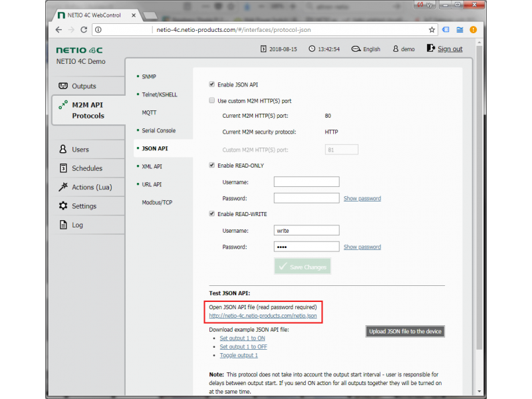
Task: Open the Outputs section
Action: (88, 86)
